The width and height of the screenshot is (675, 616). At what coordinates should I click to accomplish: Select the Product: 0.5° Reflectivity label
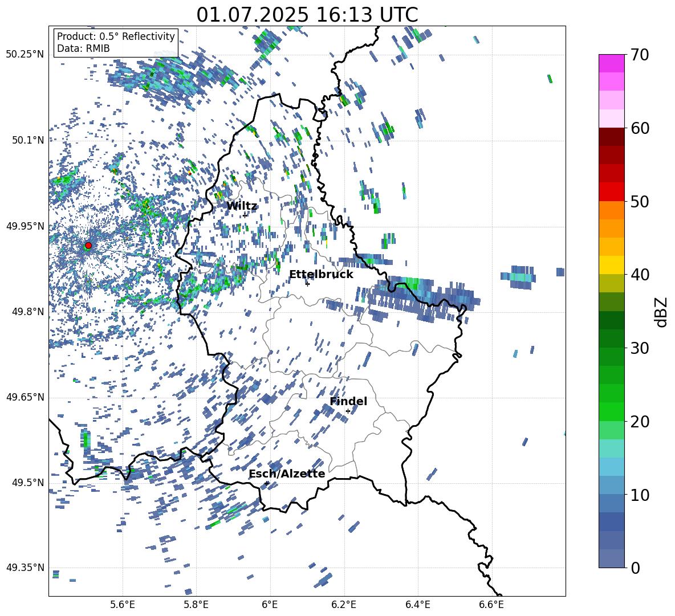116,36
